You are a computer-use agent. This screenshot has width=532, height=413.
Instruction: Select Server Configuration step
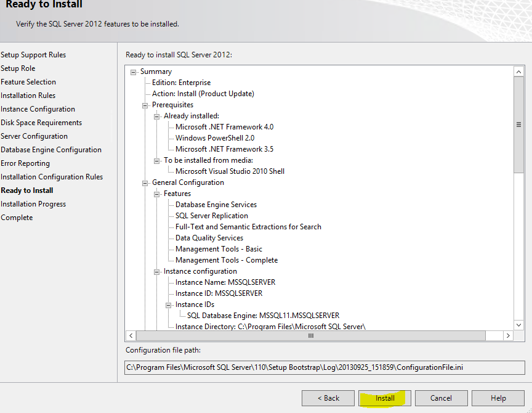(x=34, y=136)
